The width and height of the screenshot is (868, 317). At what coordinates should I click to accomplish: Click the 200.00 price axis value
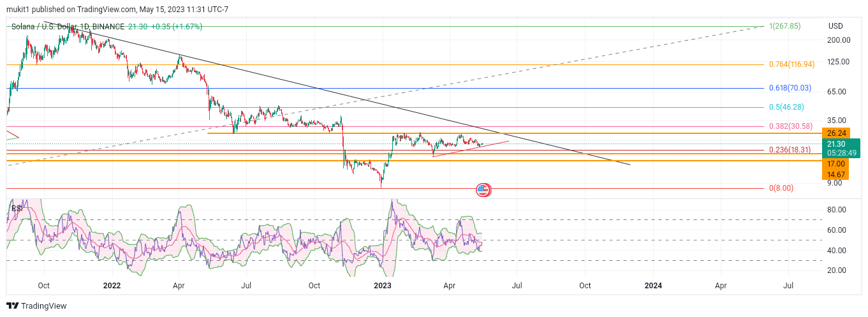click(x=839, y=40)
